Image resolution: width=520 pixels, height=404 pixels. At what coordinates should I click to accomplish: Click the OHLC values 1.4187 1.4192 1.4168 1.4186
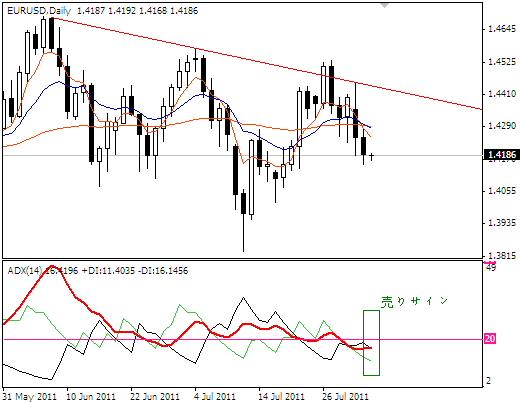pyautogui.click(x=137, y=11)
